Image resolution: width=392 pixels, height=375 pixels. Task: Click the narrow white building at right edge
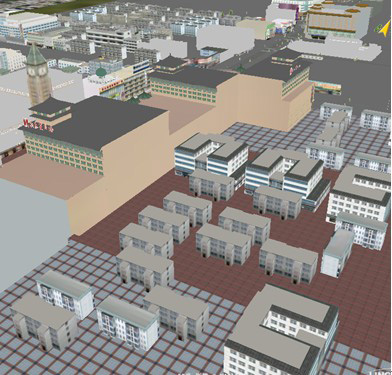[x=337, y=253]
